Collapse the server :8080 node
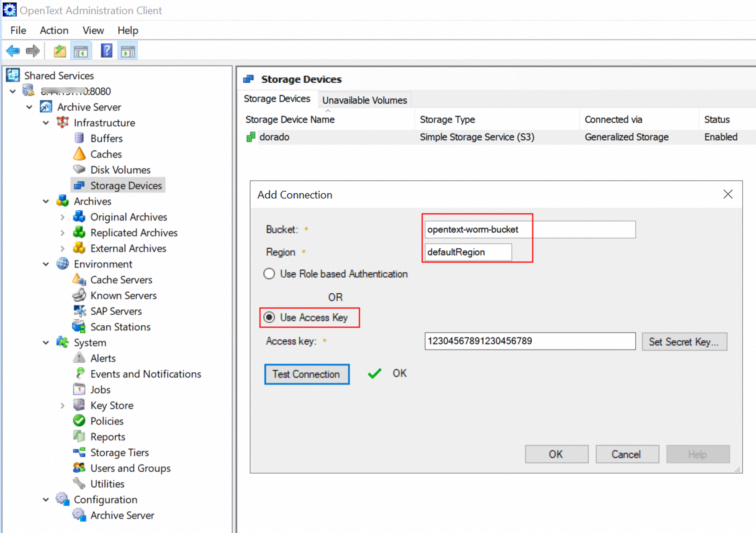Viewport: 756px width, 533px height. click(13, 91)
